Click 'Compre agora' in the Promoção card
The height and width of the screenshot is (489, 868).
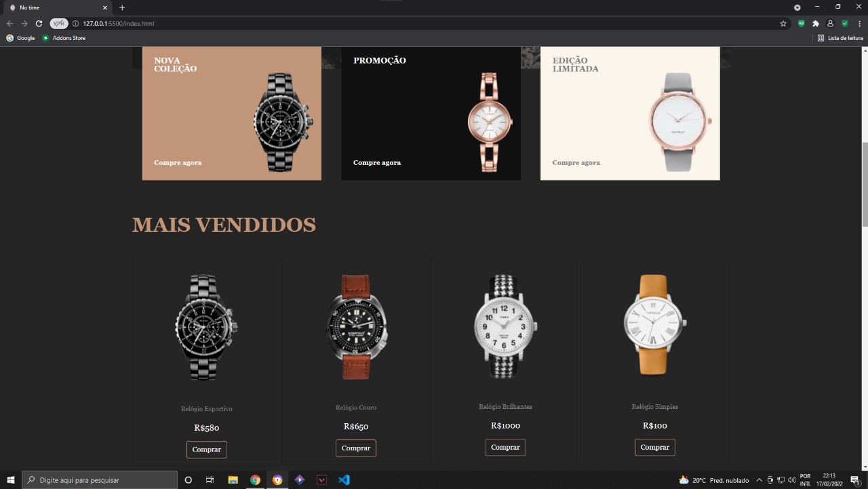click(x=377, y=162)
